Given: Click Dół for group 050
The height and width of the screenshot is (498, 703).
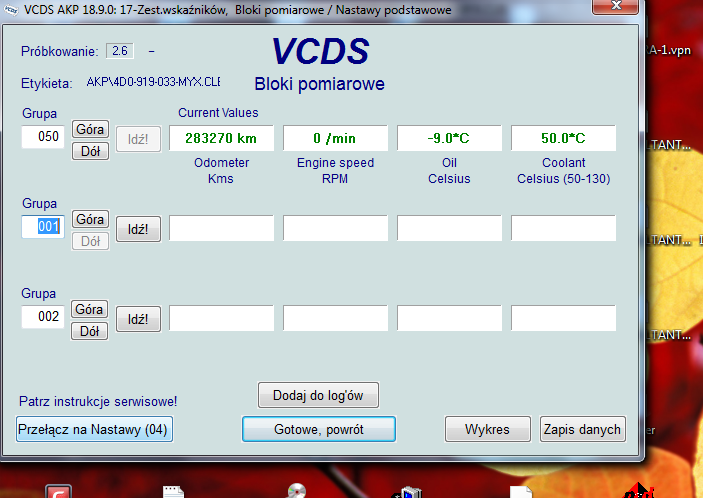Looking at the screenshot, I should [x=90, y=151].
